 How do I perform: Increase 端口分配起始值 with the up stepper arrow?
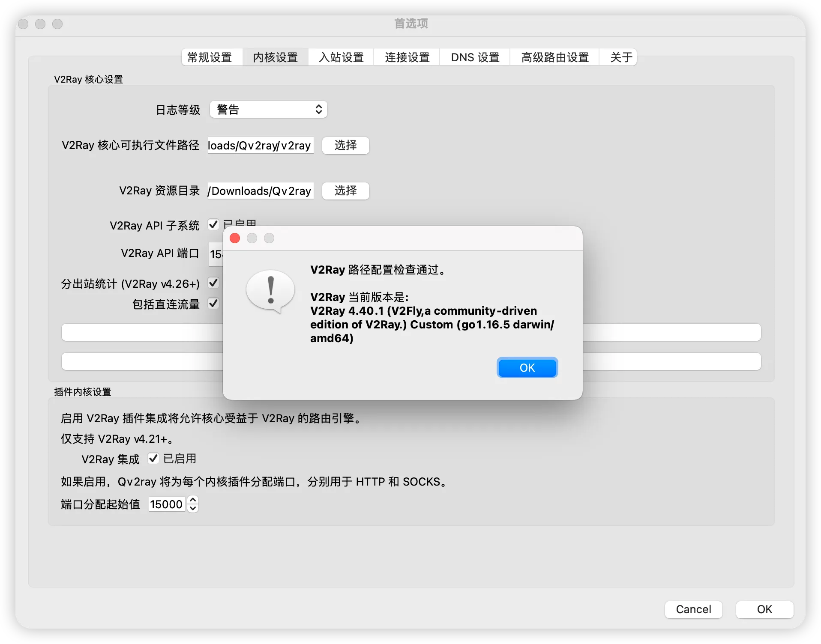tap(192, 500)
